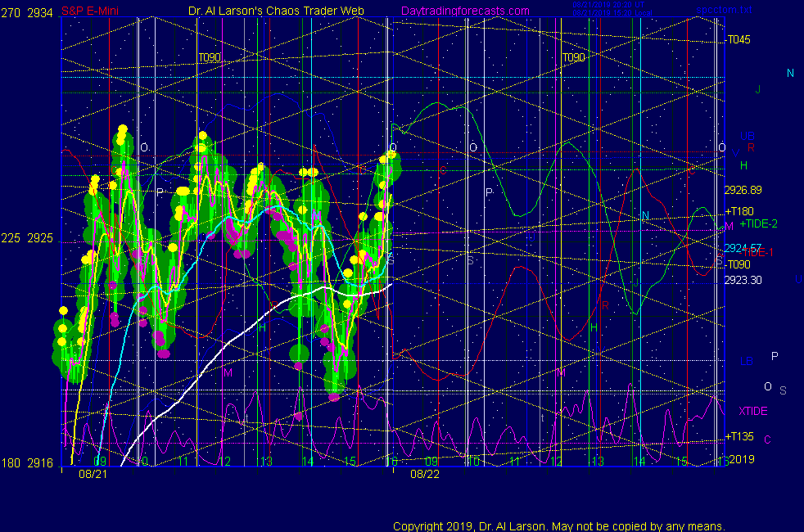Click the "08/21" date label

point(93,474)
